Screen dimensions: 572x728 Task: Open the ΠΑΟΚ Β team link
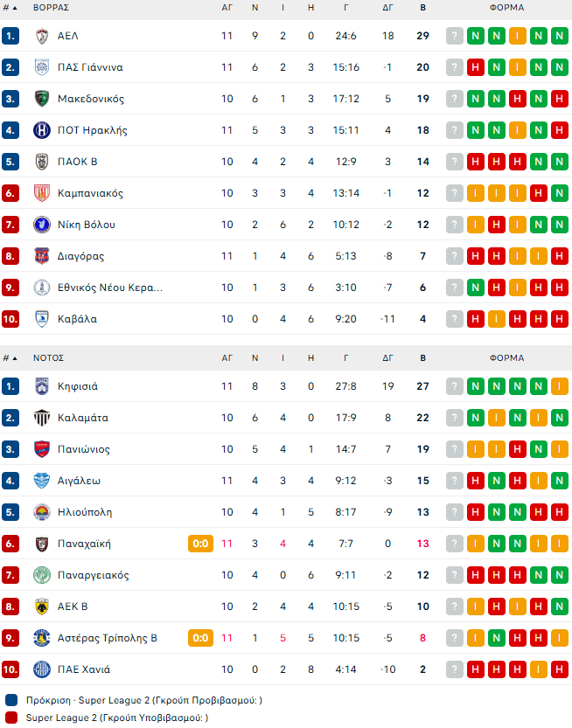point(77,162)
